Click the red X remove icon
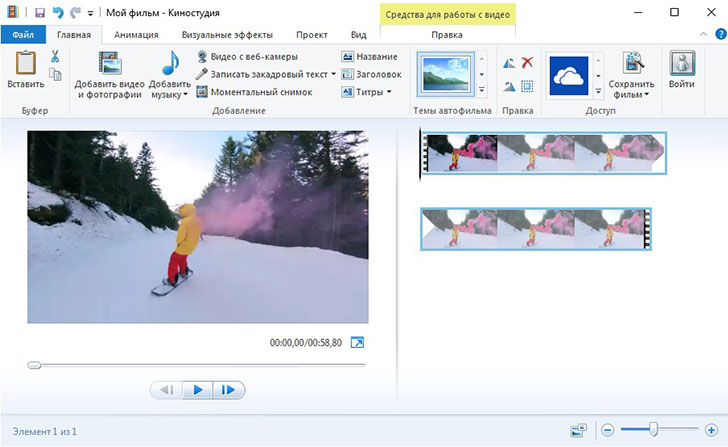 pyautogui.click(x=527, y=62)
